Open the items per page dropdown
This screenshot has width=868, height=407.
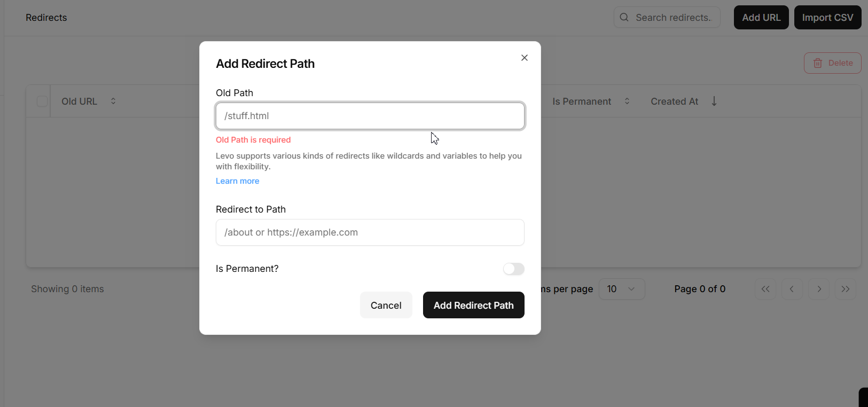tap(622, 289)
